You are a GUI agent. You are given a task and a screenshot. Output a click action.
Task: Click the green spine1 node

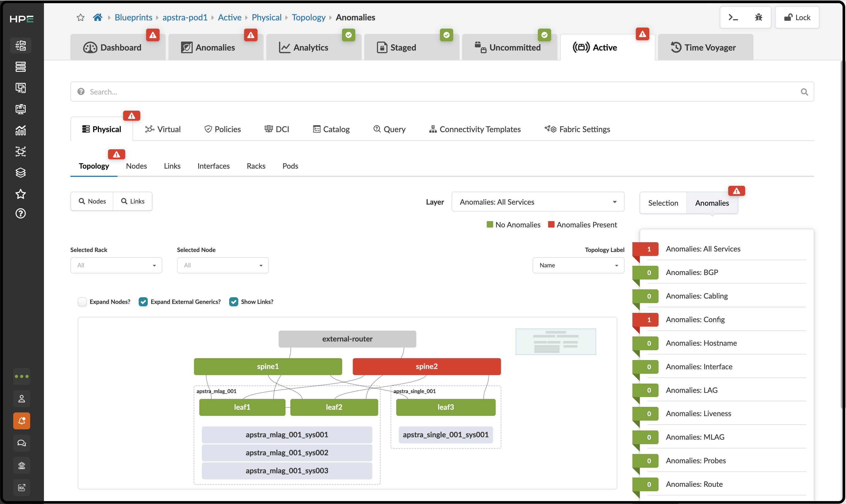coord(268,366)
